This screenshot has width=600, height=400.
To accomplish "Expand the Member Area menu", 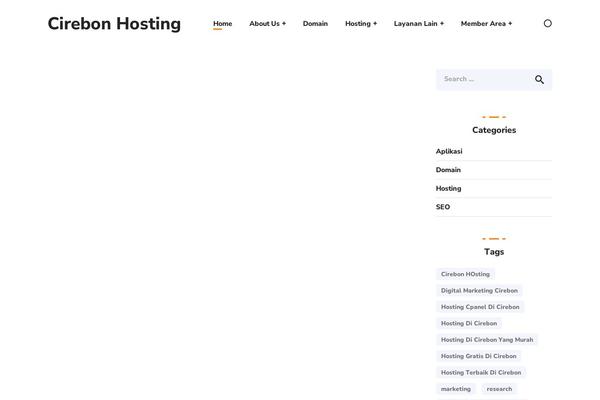I will pyautogui.click(x=486, y=24).
